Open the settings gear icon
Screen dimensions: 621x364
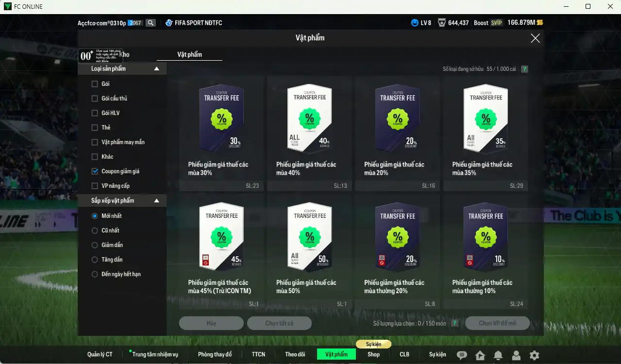tap(534, 355)
